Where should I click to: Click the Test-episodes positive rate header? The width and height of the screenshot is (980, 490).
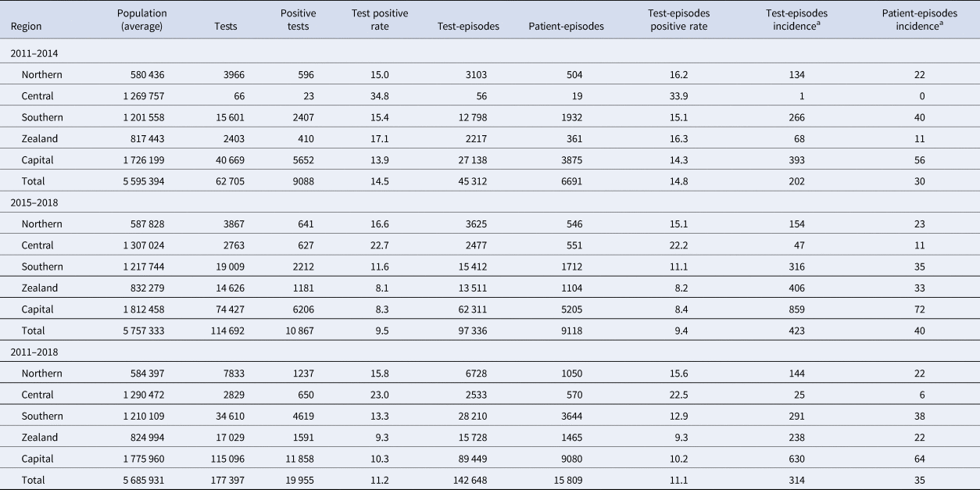pyautogui.click(x=678, y=20)
